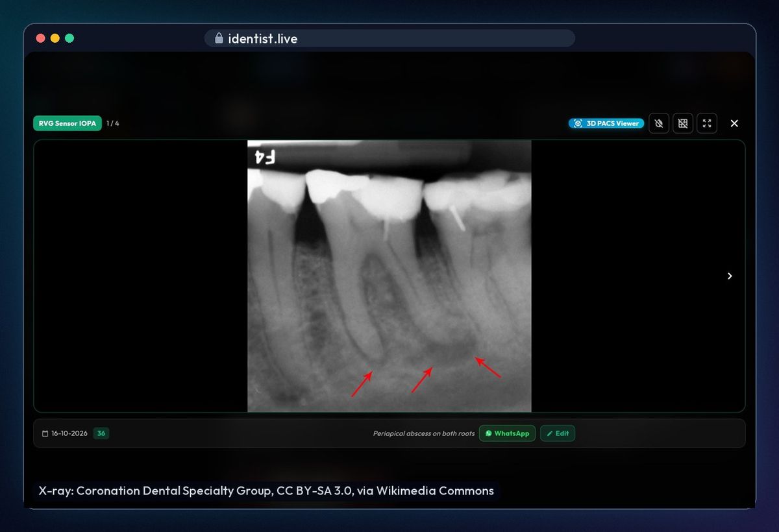Viewport: 779px width, 532px height.
Task: Toggle the crossed-out grid icon
Action: [x=683, y=123]
